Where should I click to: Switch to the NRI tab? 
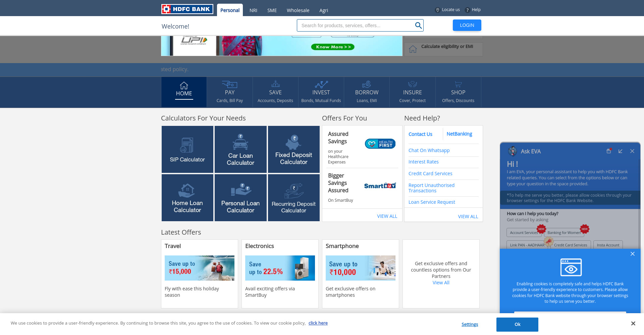[x=253, y=10]
